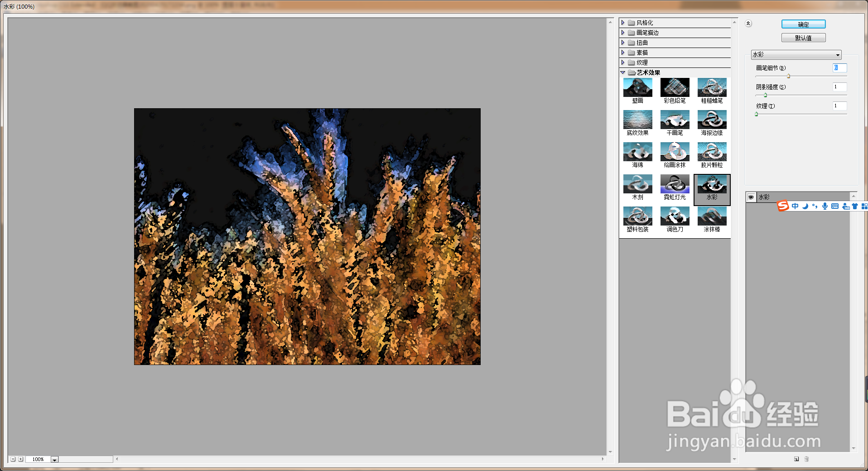Click the 画笔细节 value input field

coord(839,68)
